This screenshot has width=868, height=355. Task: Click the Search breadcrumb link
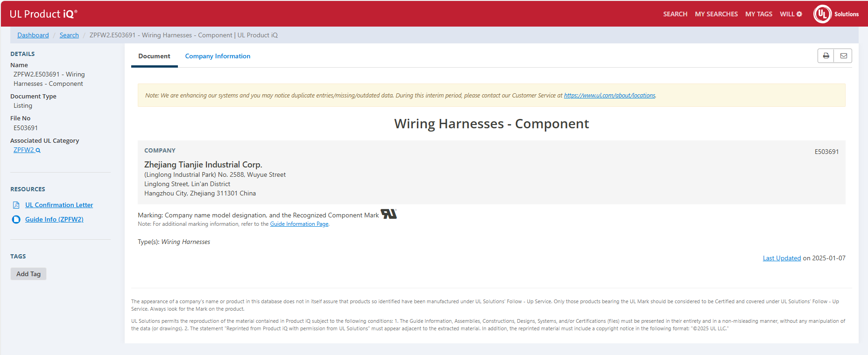click(69, 35)
